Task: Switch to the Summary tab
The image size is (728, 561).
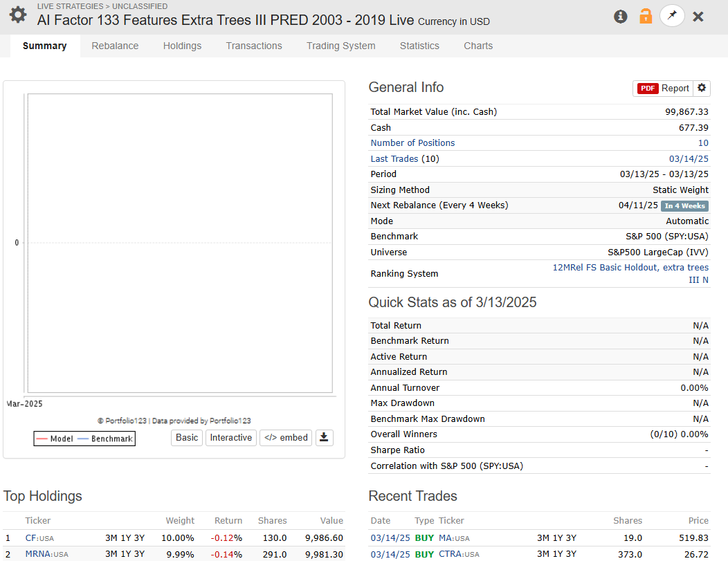Action: point(44,46)
